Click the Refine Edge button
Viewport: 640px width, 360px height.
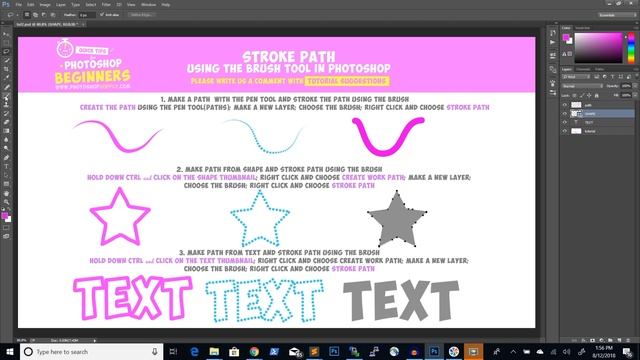pyautogui.click(x=141, y=15)
